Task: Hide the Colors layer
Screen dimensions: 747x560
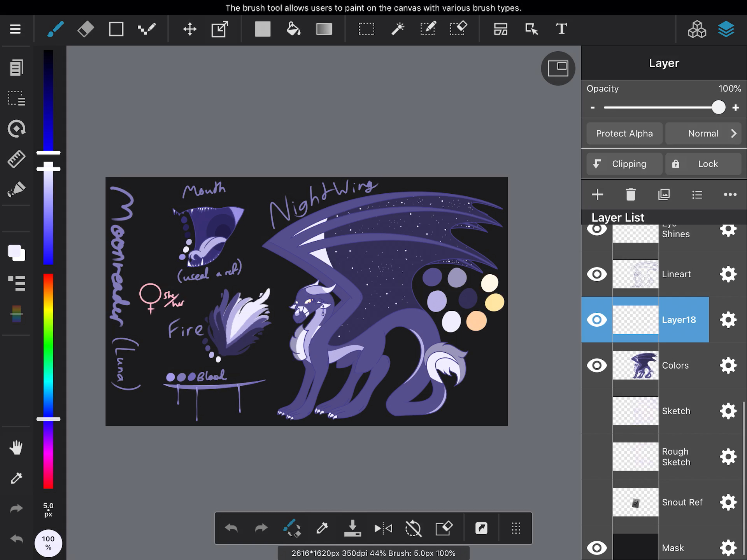Action: [x=596, y=366]
